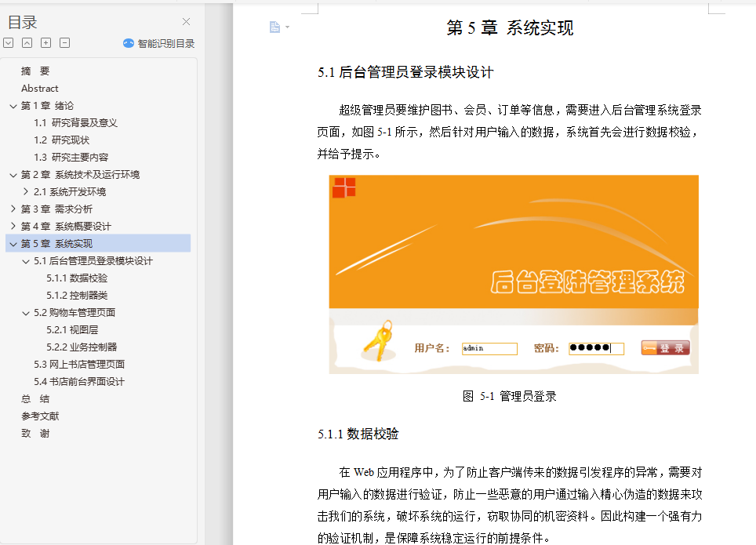Screen dimensions: 756x545
Task: Open 1.1 研究背景及意义 section
Action: pos(76,123)
